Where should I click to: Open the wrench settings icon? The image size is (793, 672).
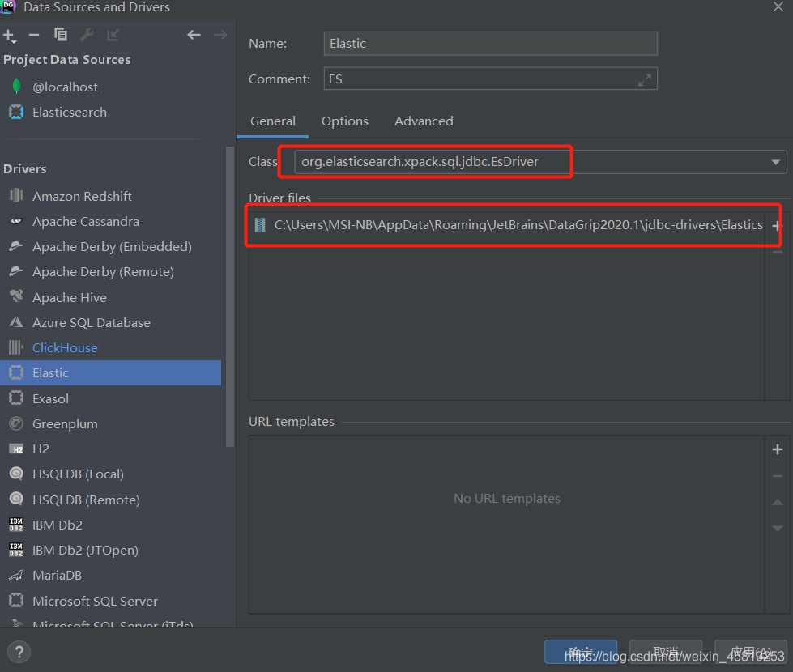coord(87,34)
